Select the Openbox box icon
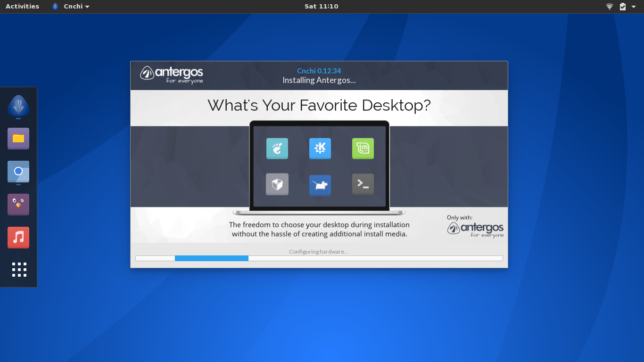Screen dimensions: 644x362 (277, 184)
